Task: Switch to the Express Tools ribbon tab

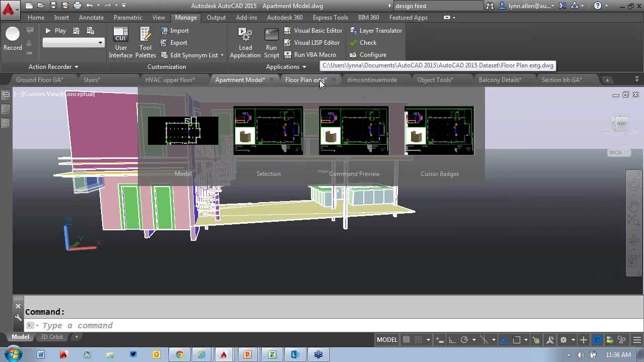Action: point(331,17)
